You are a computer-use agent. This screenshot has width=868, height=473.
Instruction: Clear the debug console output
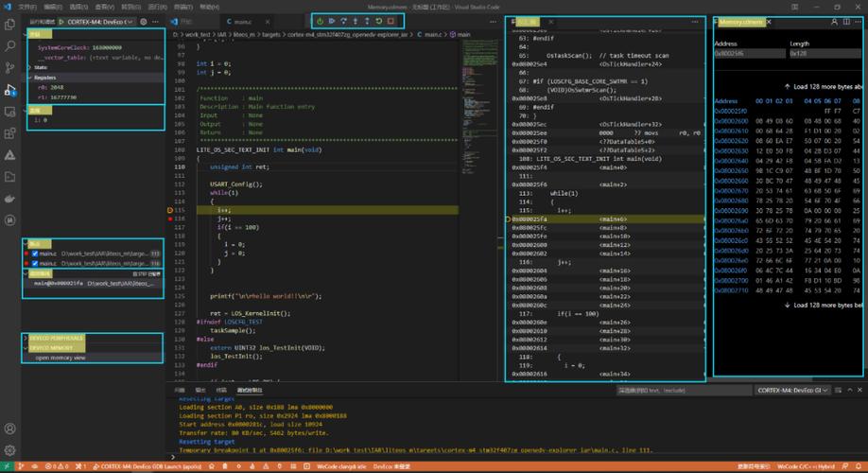tap(838, 390)
